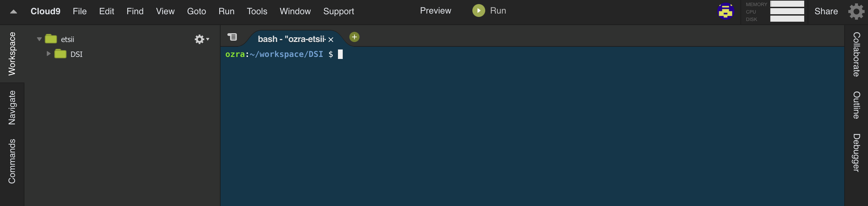The width and height of the screenshot is (868, 206).
Task: Open the user avatar icon
Action: [x=725, y=11]
